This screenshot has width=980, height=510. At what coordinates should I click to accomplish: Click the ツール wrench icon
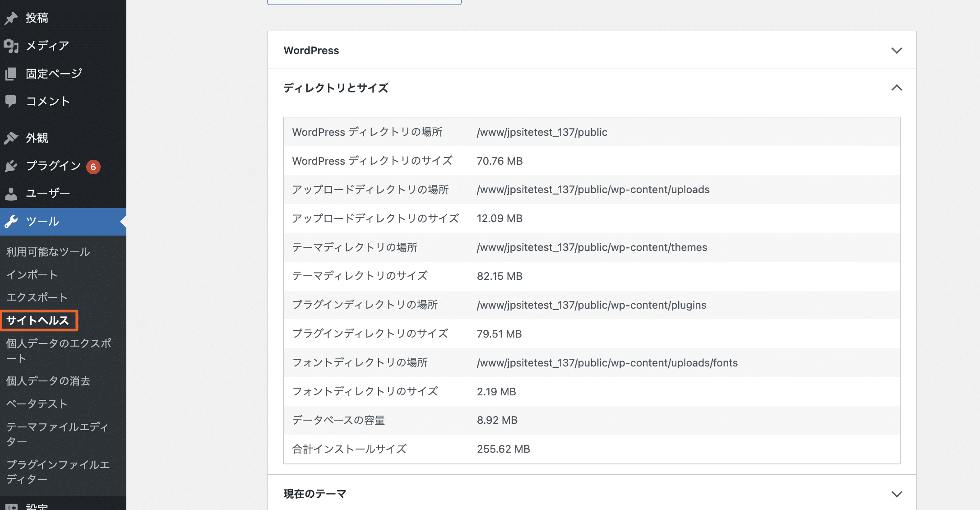tap(12, 221)
